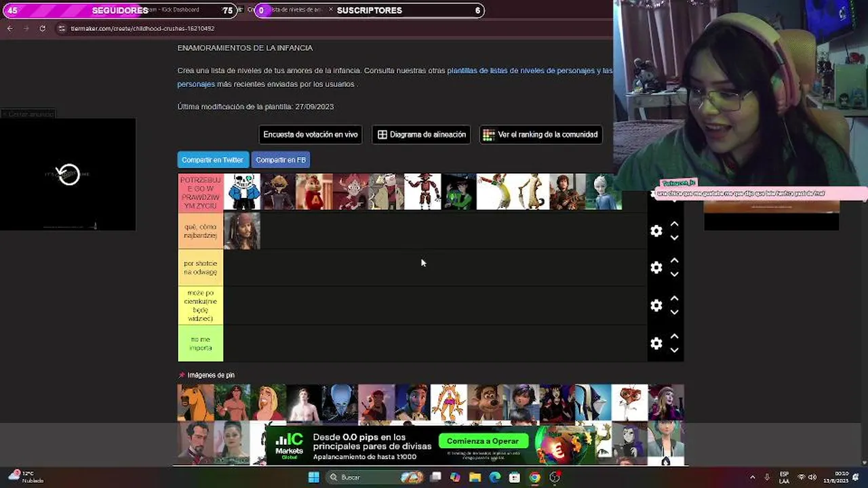Click OBS icon on taskbar
The height and width of the screenshot is (488, 868).
pyautogui.click(x=555, y=477)
